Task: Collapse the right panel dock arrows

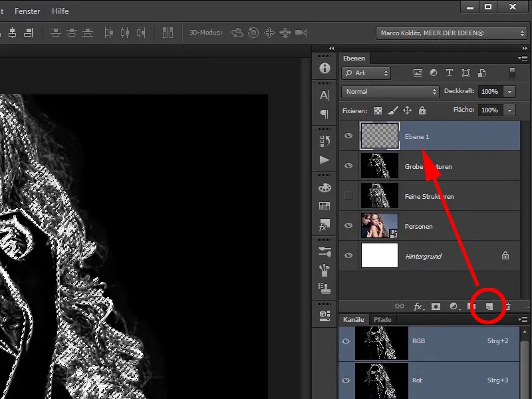Action: click(525, 48)
